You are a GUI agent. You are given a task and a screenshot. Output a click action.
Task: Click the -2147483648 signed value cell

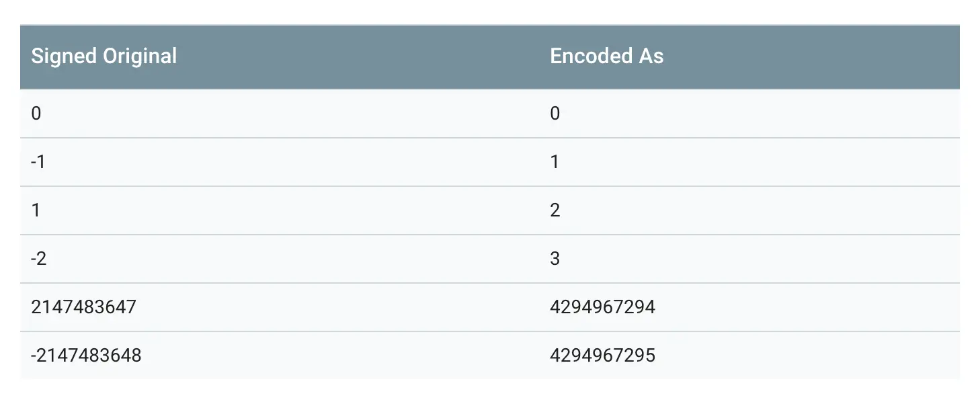click(86, 355)
